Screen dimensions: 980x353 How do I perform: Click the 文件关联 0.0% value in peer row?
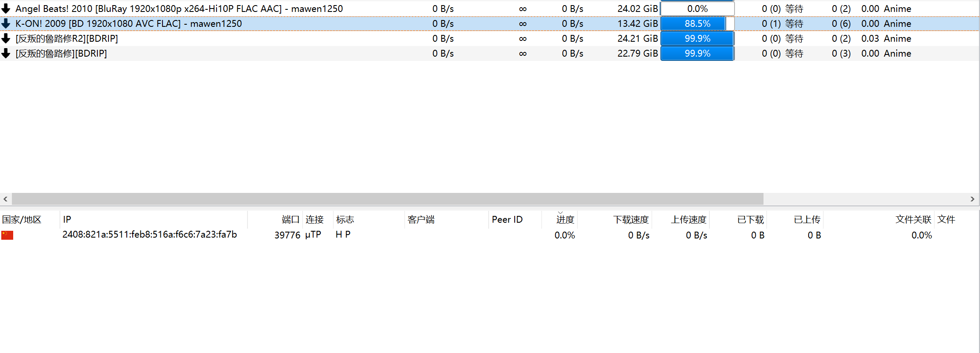click(x=921, y=235)
